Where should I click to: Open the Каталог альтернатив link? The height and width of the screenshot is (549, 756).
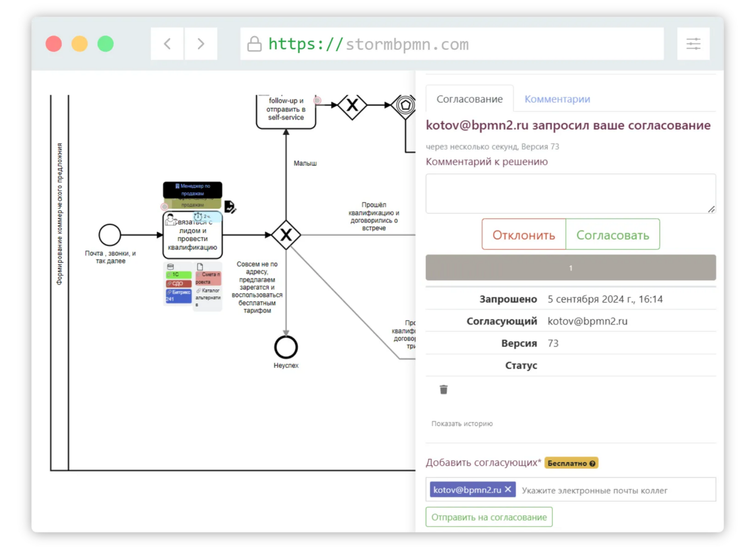(208, 298)
